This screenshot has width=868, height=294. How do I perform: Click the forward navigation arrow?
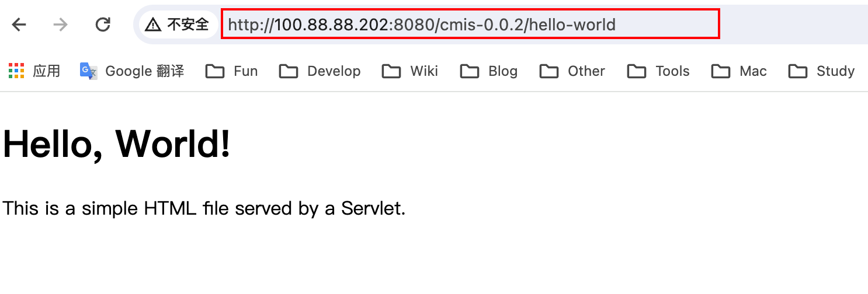point(60,24)
